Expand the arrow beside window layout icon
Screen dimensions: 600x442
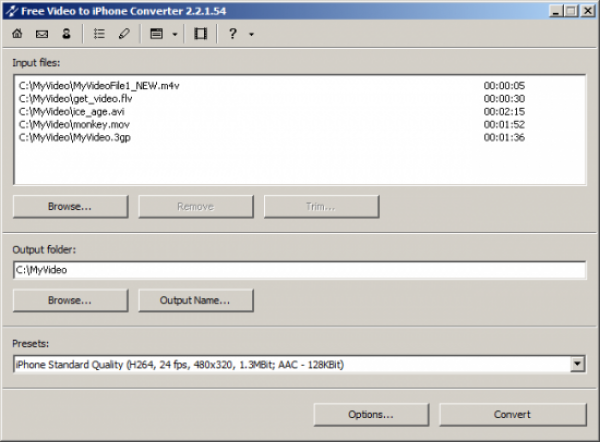175,34
